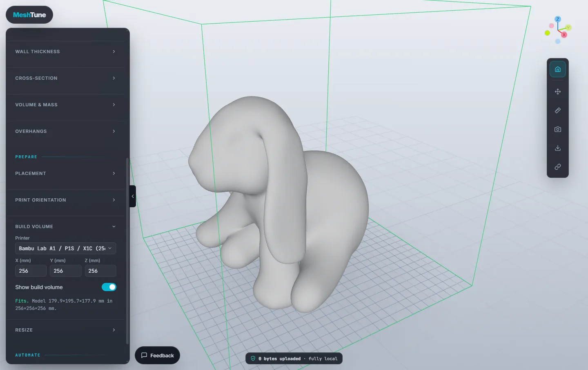
Task: Click the Z (mm) build size field
Action: tap(100, 271)
